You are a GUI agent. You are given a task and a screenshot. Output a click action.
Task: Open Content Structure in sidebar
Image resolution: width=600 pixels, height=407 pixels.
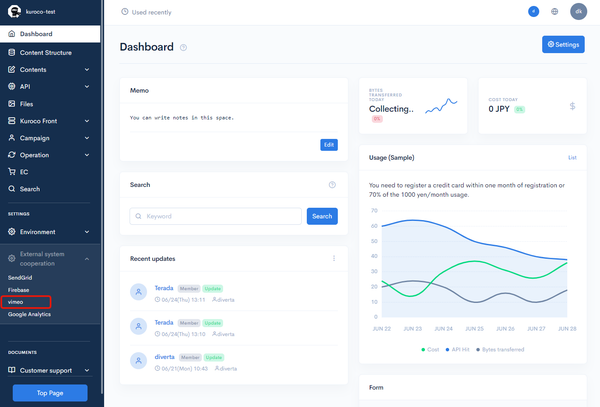46,52
